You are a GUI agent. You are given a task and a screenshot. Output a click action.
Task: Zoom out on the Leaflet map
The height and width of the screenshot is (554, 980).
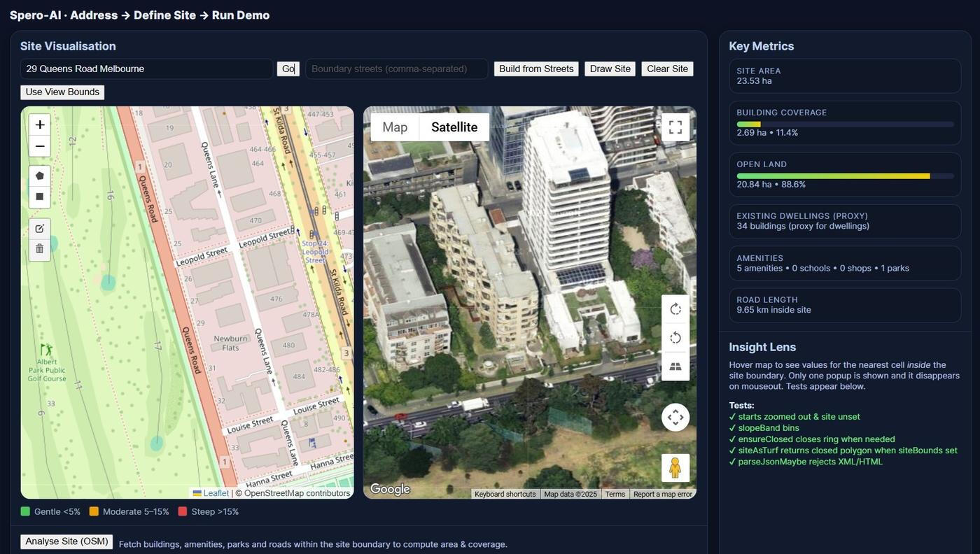point(40,146)
